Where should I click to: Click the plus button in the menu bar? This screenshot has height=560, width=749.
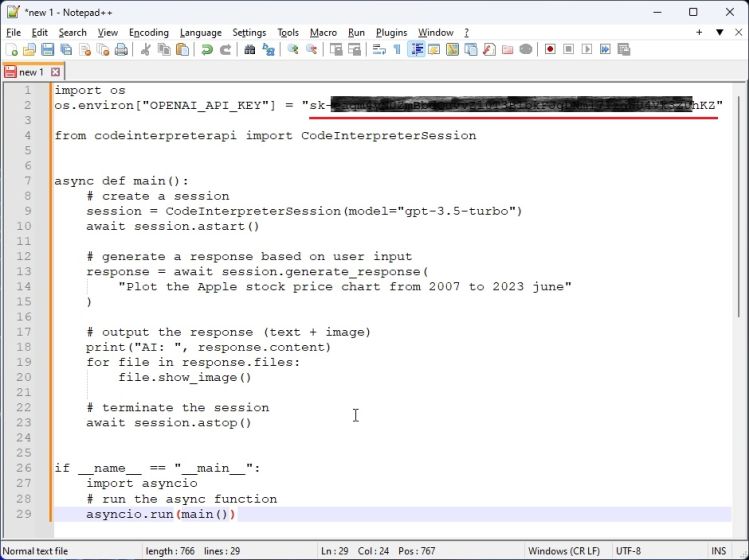click(x=699, y=32)
